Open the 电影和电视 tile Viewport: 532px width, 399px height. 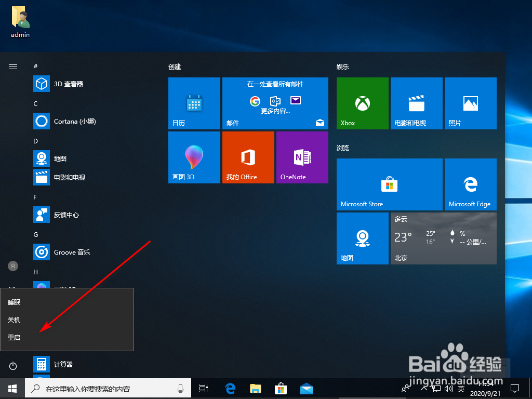click(x=416, y=103)
